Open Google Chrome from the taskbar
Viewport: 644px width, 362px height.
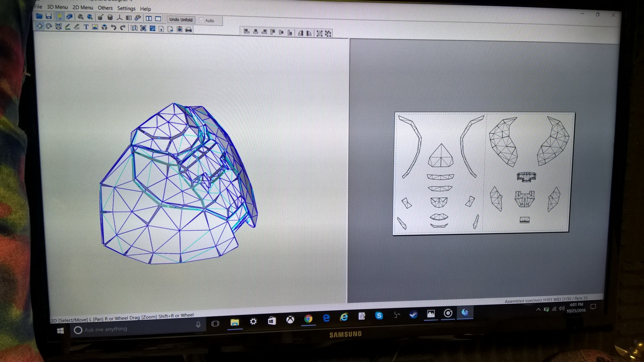click(x=308, y=319)
